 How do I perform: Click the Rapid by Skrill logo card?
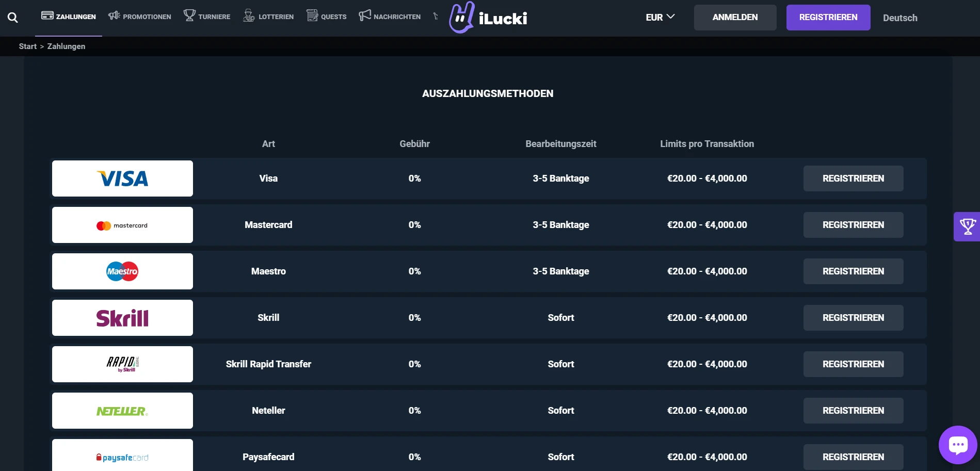click(x=122, y=364)
